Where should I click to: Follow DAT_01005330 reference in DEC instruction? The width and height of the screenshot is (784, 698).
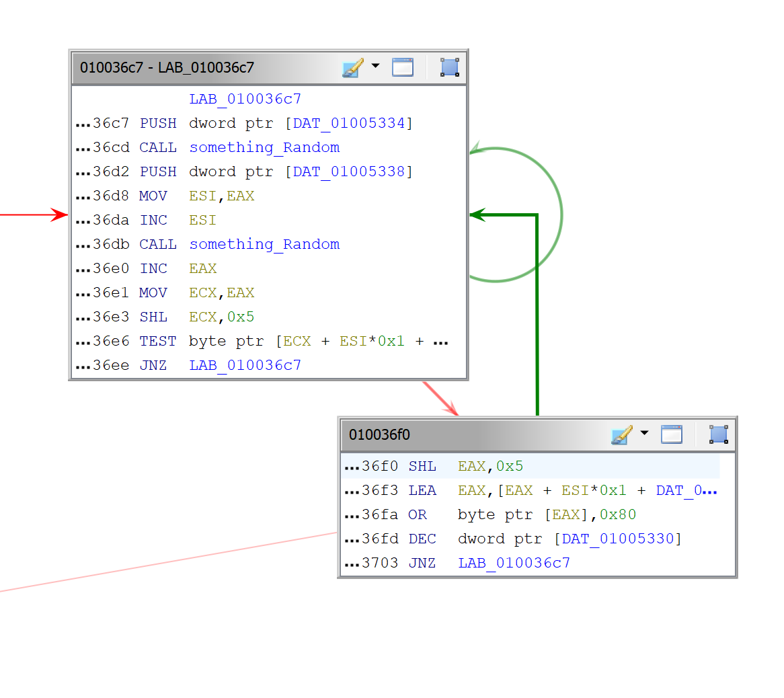coord(618,539)
